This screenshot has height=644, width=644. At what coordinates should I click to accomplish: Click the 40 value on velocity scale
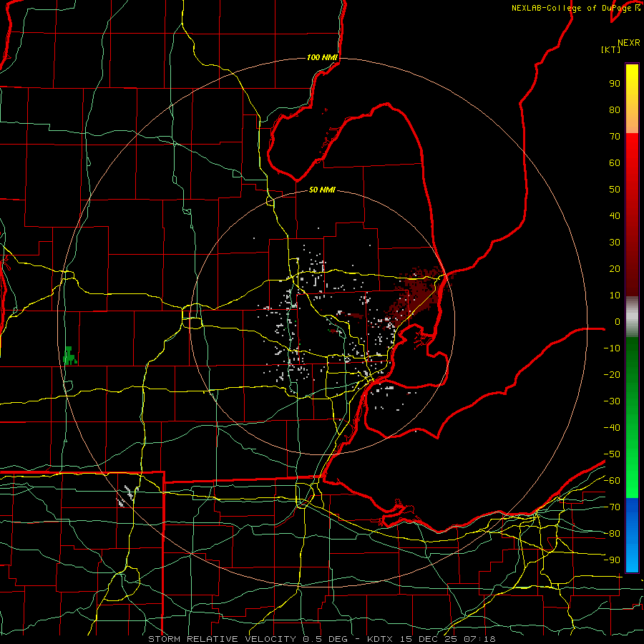click(615, 215)
